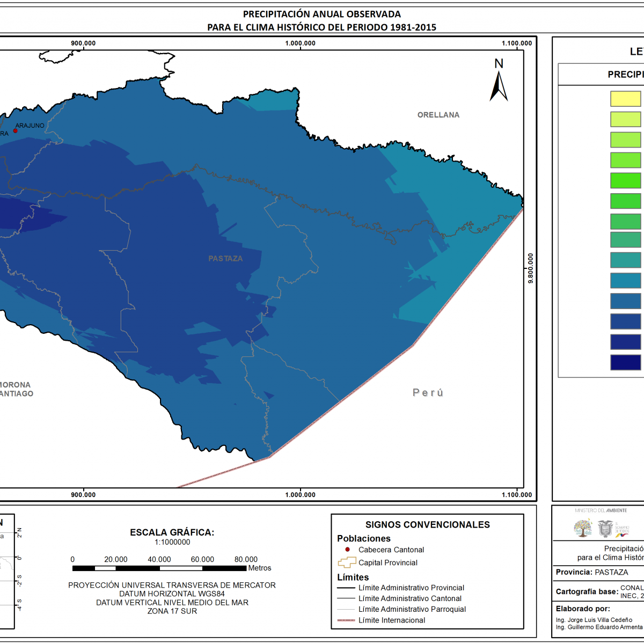This screenshot has width=644, height=644.
Task: Click the Cabecera Cantonal label
Action: click(x=391, y=550)
